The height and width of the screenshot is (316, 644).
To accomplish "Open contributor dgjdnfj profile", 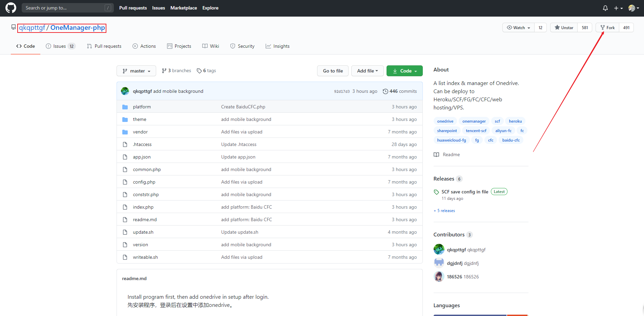I will tap(463, 263).
